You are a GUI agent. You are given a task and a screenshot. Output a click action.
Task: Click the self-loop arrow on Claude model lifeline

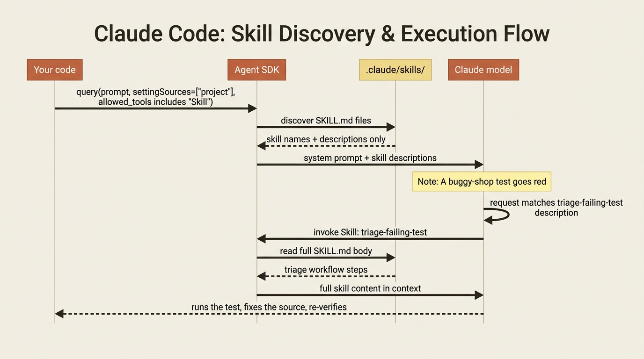coord(497,215)
